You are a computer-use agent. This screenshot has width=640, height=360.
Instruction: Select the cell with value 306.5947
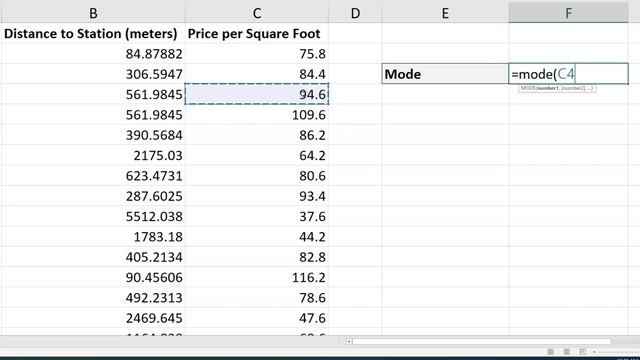pyautogui.click(x=93, y=74)
